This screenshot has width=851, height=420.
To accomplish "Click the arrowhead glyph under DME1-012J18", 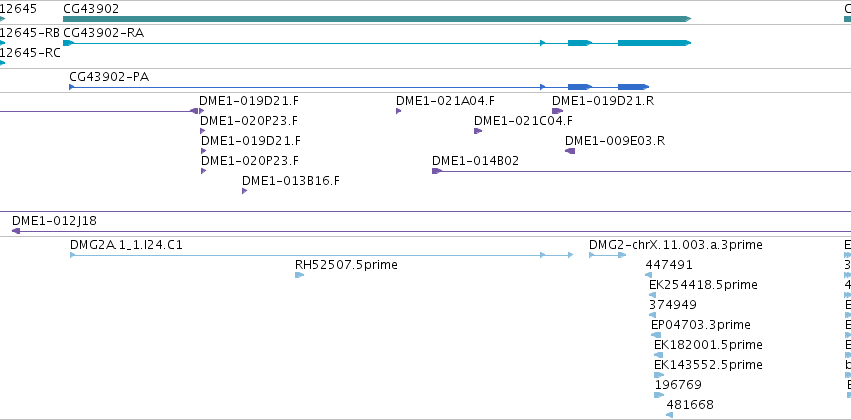I will click(x=16, y=231).
